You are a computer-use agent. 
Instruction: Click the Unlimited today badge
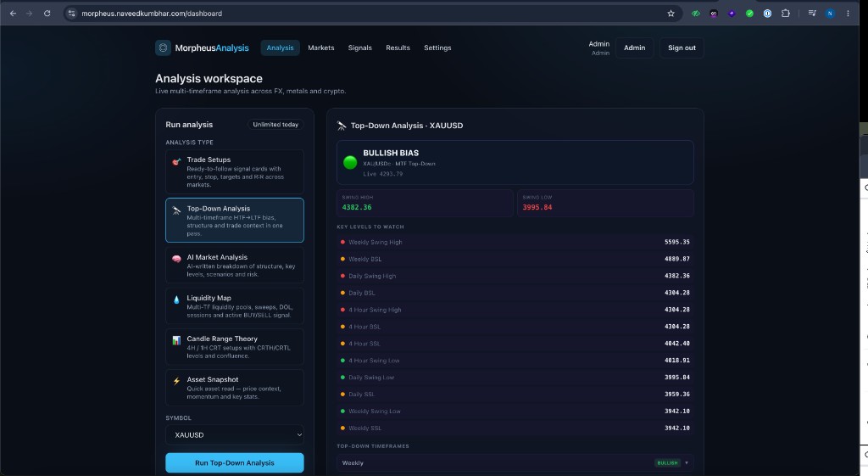(275, 125)
